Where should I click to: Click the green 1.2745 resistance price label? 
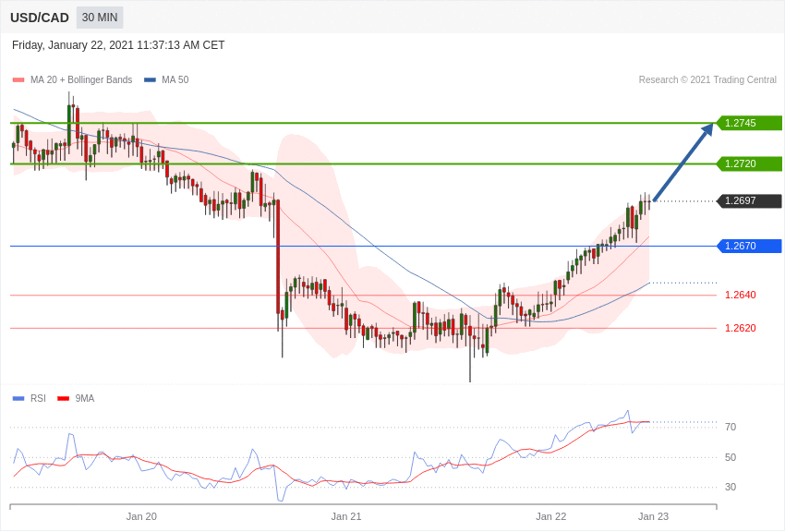[x=750, y=123]
